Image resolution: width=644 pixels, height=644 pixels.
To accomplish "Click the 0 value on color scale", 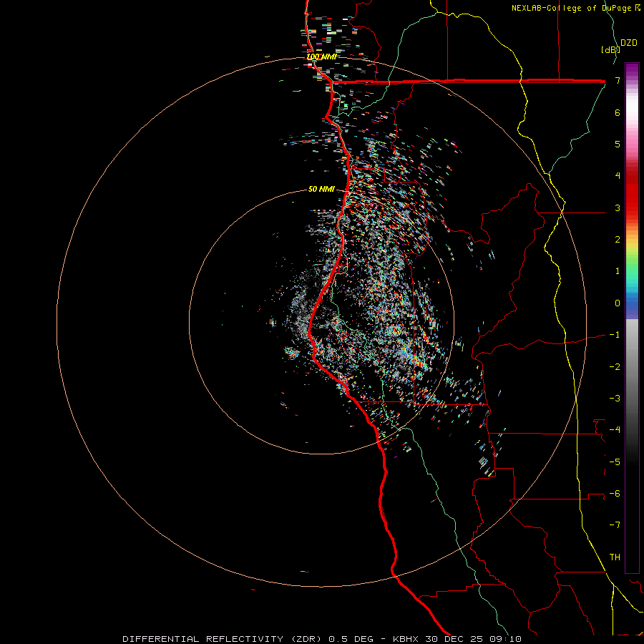I will (618, 303).
